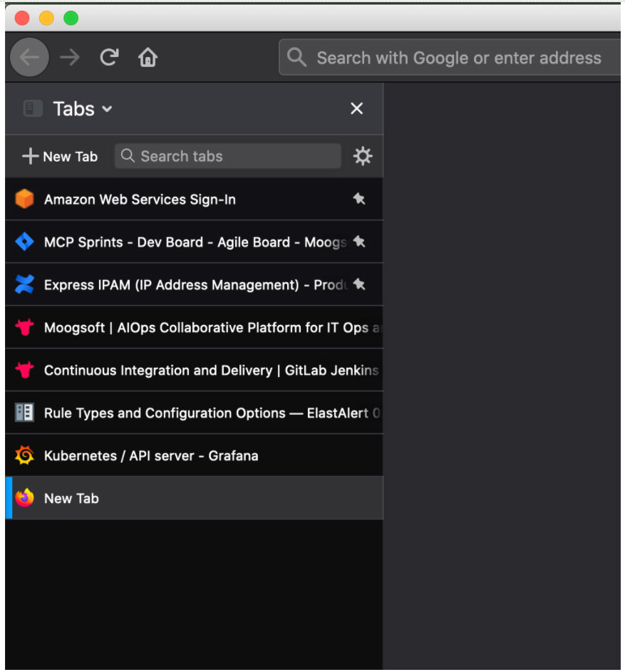Screen dimensions: 625x672
Task: Switch to Continuous Integration and Delivery tab
Action: pos(194,370)
